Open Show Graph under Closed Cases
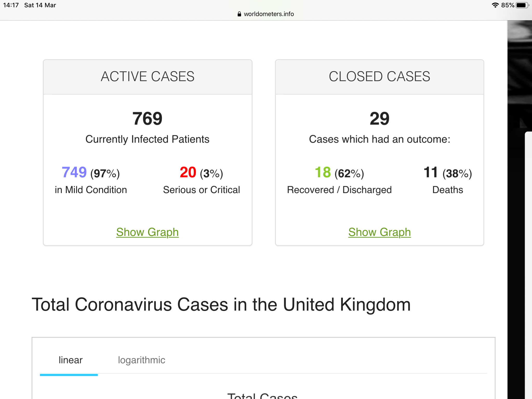 [379, 232]
